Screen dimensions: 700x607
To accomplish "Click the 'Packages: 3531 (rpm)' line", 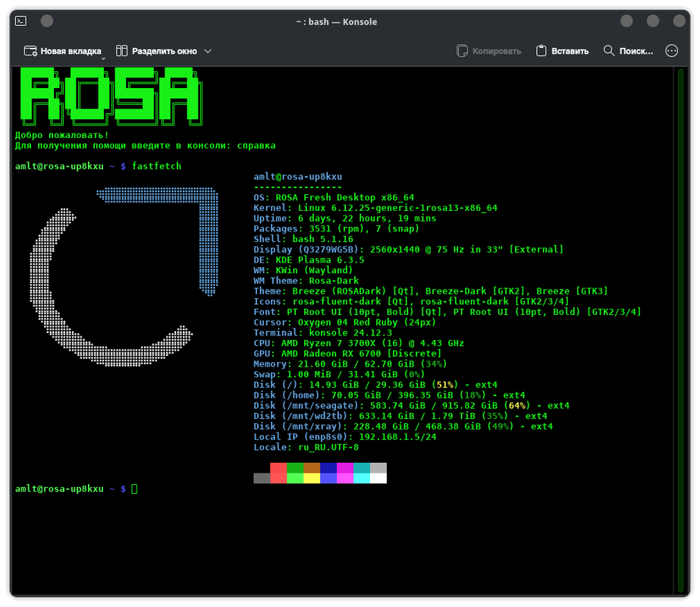I will click(337, 228).
